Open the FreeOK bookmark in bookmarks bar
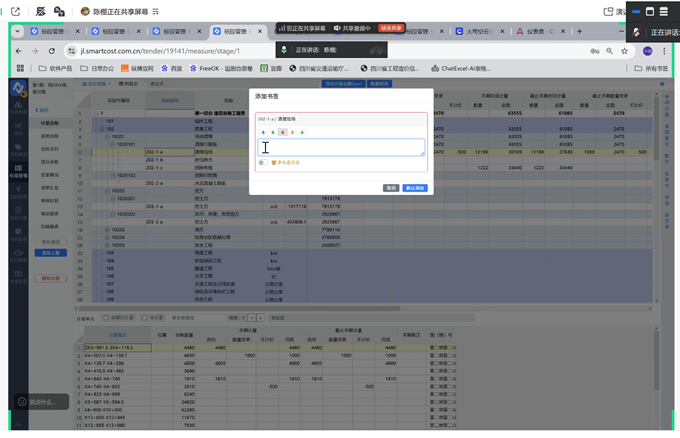 tap(220, 69)
